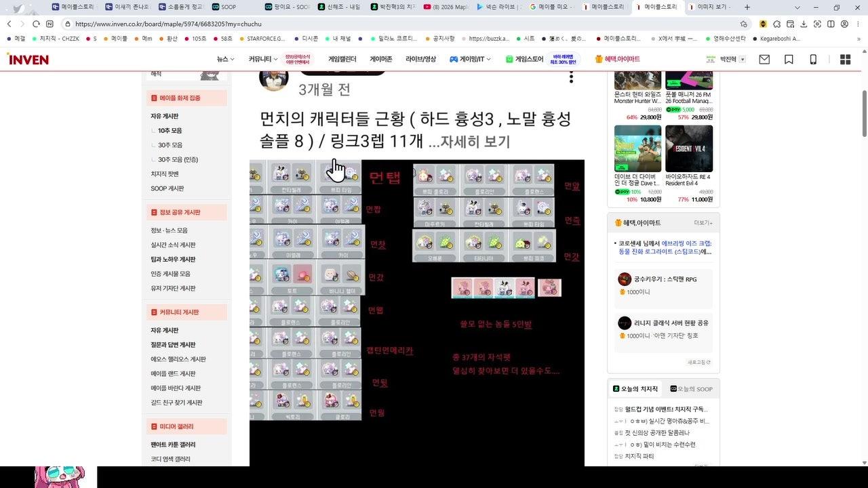Screen dimensions: 868x488
Task: Open 질문과 답변 게시판 in sidebar
Action: click(173, 345)
